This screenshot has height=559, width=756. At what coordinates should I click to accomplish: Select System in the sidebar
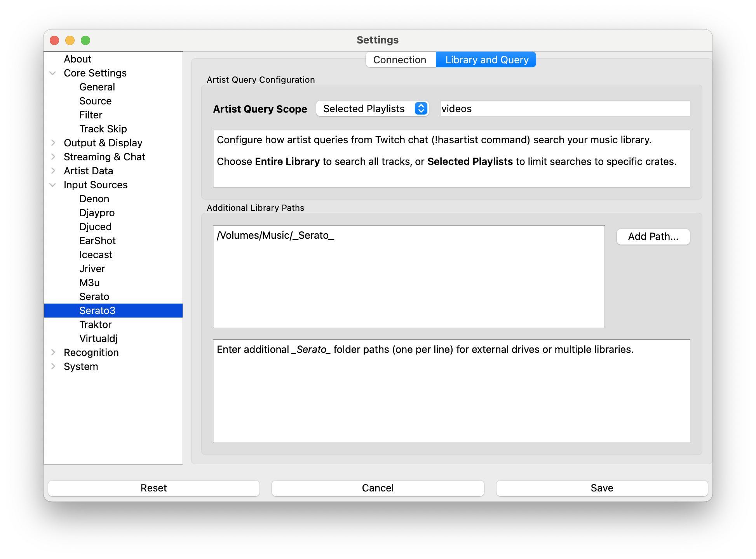click(81, 366)
